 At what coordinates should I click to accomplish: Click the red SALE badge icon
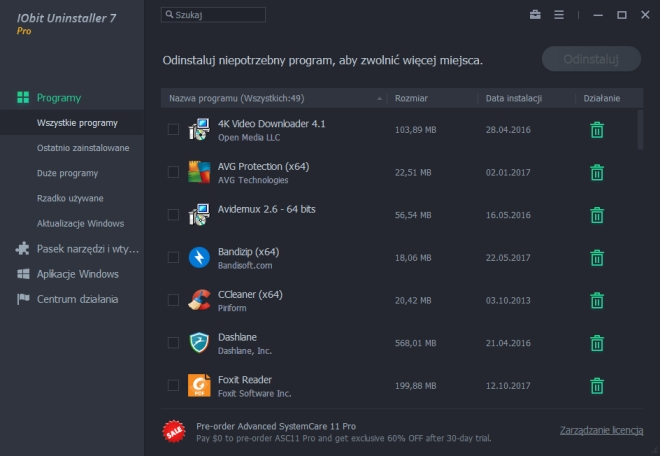pos(173,430)
